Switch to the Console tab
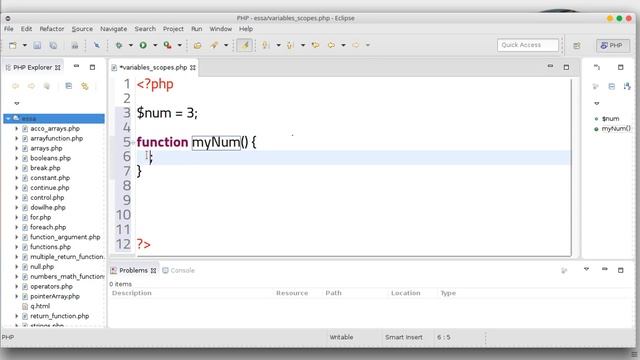This screenshot has height=360, width=640. (x=178, y=270)
